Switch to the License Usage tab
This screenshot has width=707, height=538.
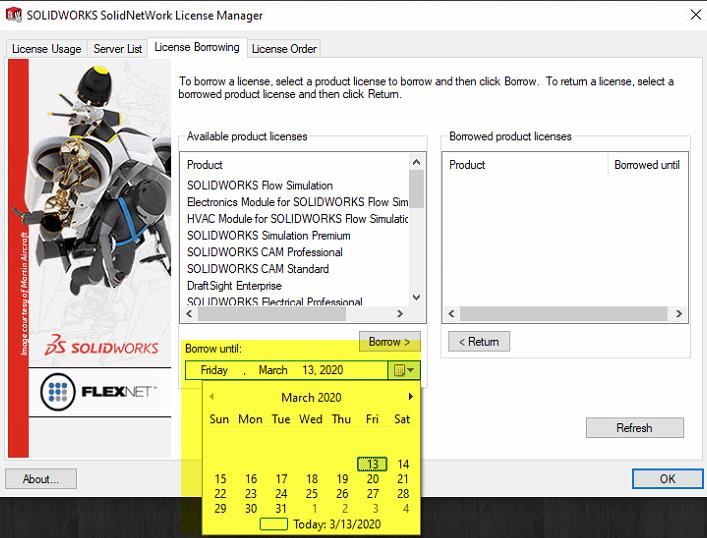coord(46,49)
